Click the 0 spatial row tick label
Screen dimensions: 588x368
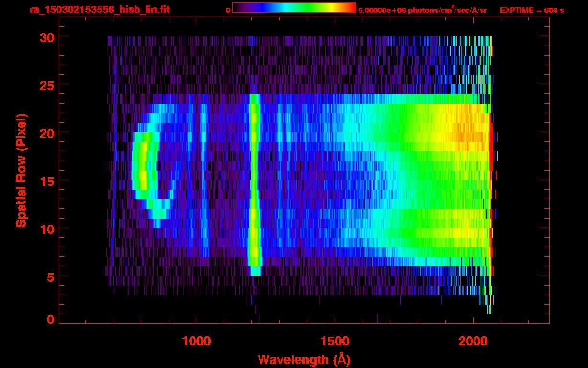point(51,320)
